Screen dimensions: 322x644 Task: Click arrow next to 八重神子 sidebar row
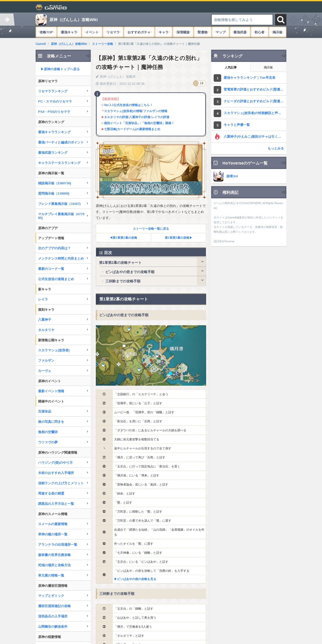pyautogui.click(x=87, y=319)
